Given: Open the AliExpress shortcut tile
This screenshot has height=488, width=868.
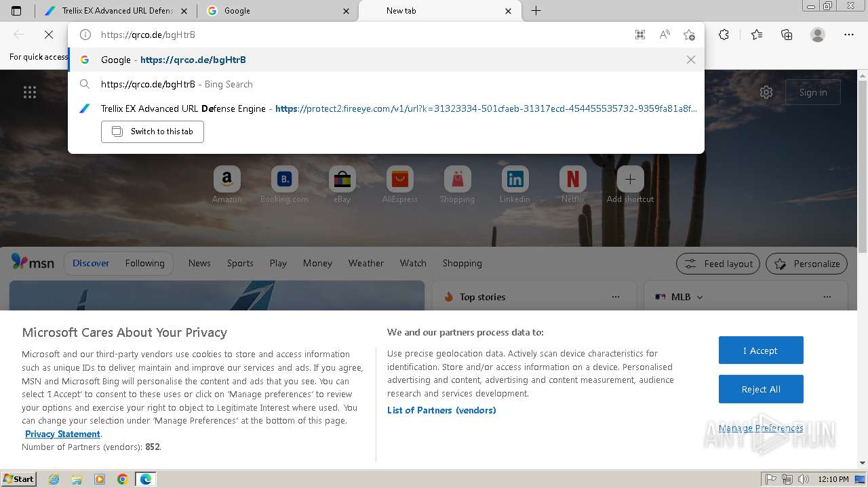Looking at the screenshot, I should click(399, 184).
